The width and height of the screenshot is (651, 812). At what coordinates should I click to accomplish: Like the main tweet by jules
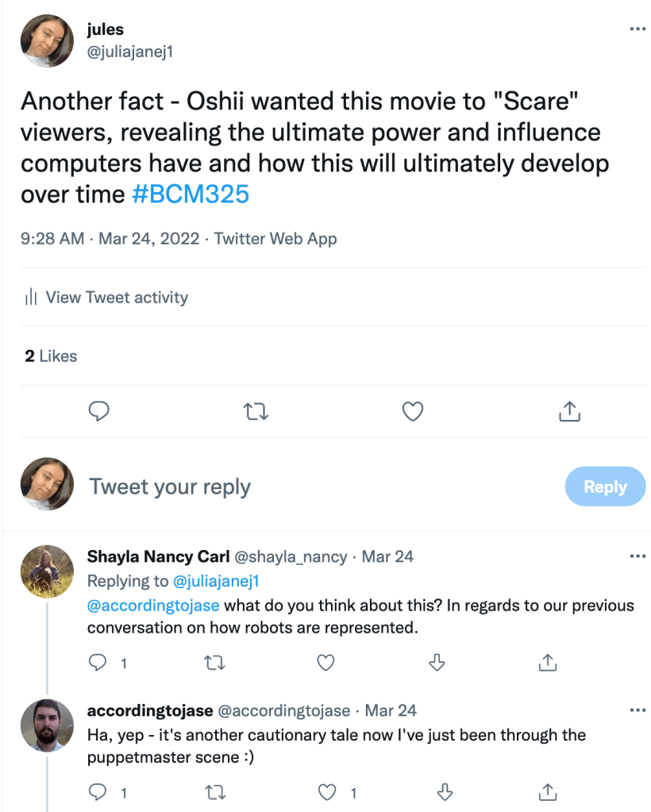click(412, 410)
